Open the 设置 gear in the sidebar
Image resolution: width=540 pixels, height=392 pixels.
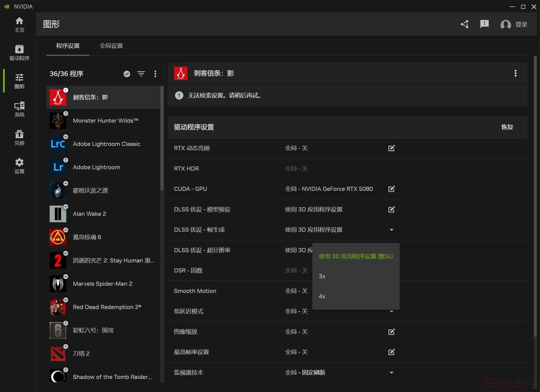coord(19,166)
